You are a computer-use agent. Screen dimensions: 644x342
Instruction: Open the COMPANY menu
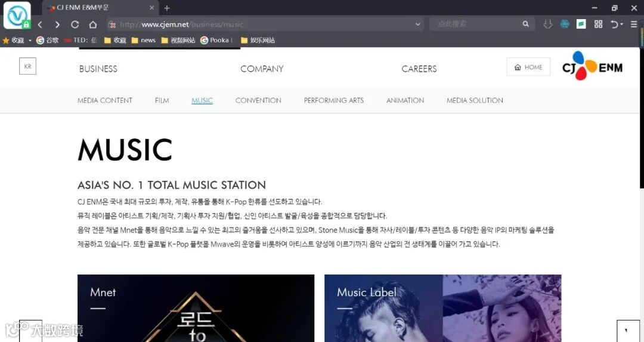(262, 69)
